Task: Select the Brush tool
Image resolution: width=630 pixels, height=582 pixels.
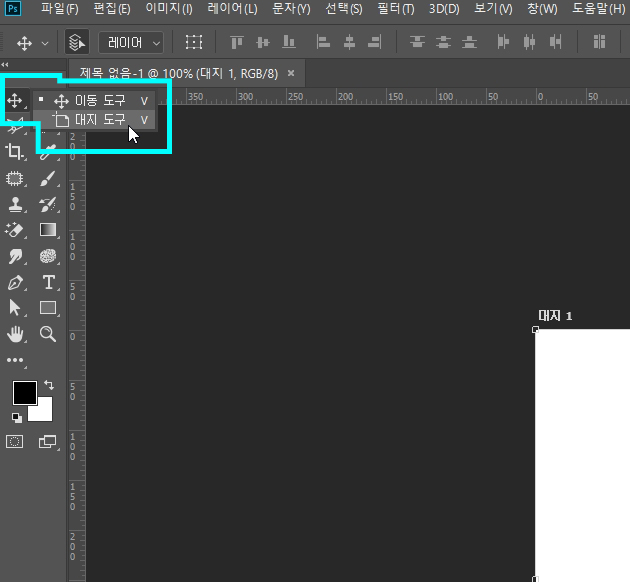Action: coord(48,178)
